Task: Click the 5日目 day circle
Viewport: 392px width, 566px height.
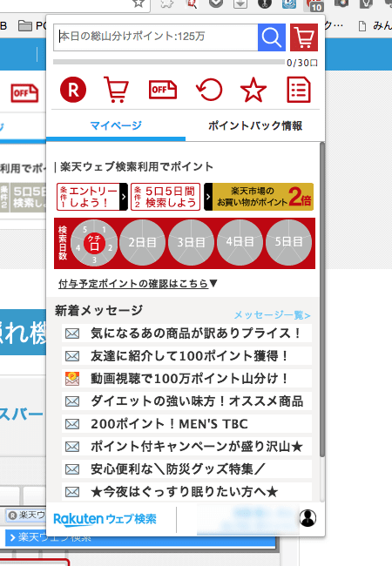Action: pyautogui.click(x=288, y=243)
